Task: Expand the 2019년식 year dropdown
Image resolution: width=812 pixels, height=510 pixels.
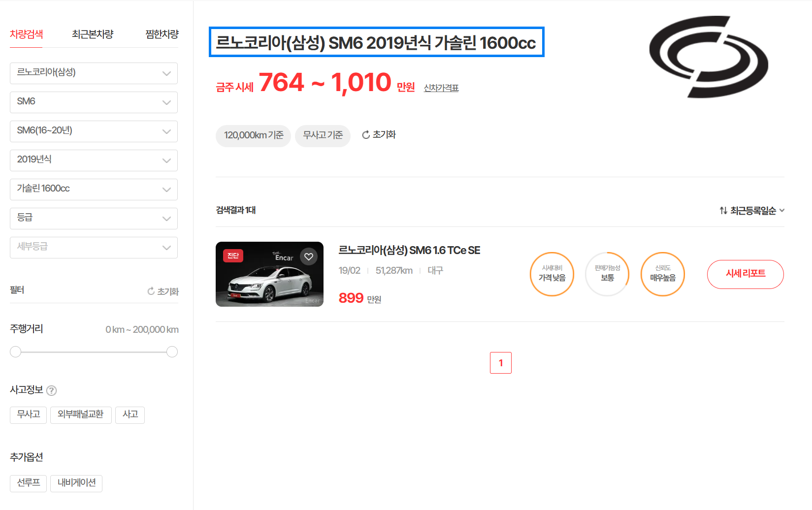Action: (94, 160)
